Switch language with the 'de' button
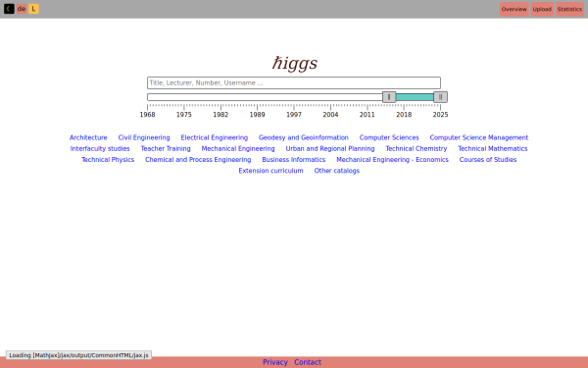This screenshot has height=368, width=588. point(22,9)
